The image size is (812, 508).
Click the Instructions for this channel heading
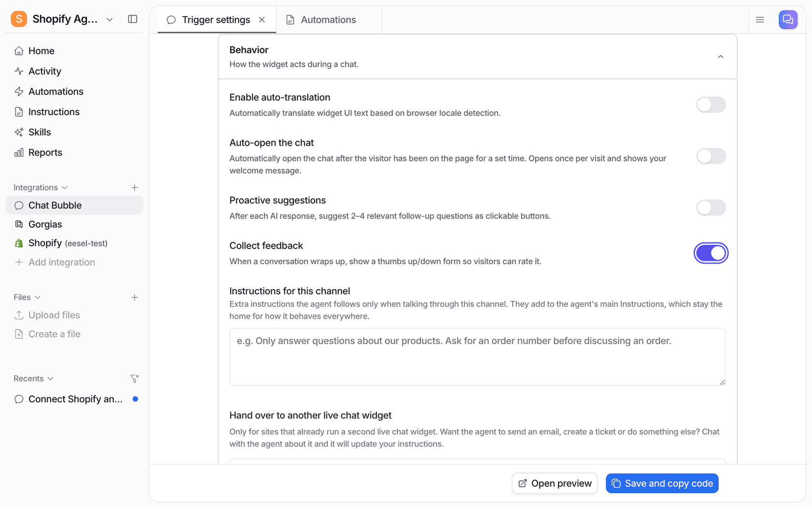290,291
